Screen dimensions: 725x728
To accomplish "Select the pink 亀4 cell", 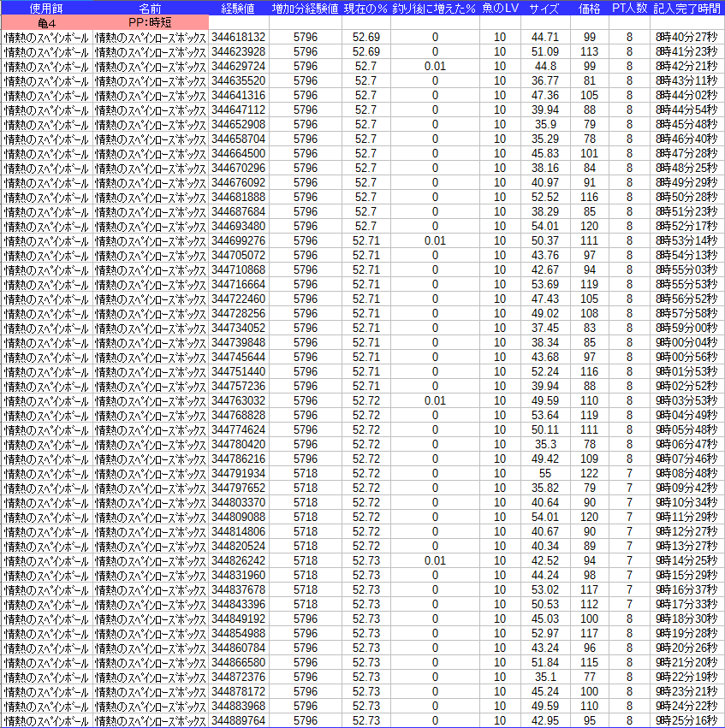I will click(47, 22).
